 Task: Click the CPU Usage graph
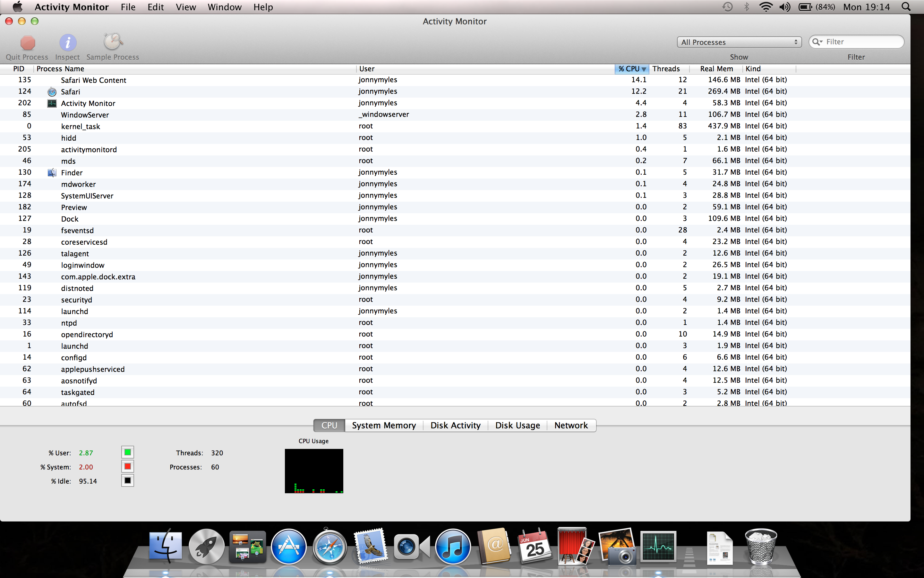point(314,471)
